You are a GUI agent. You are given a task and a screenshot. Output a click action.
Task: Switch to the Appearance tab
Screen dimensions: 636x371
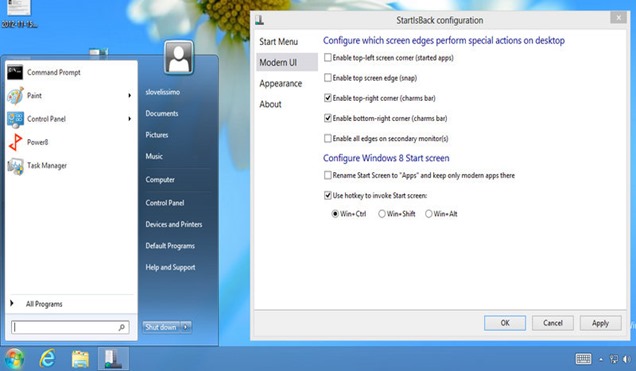[x=281, y=84]
